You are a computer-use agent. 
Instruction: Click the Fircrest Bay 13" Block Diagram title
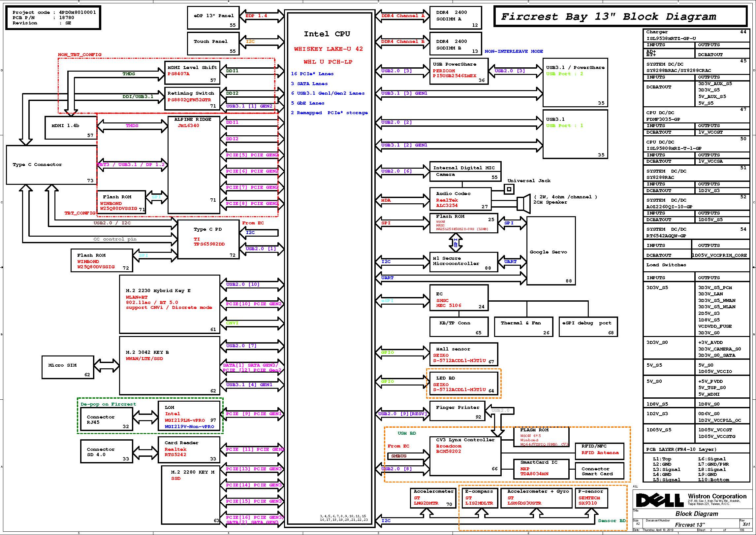[x=609, y=17]
